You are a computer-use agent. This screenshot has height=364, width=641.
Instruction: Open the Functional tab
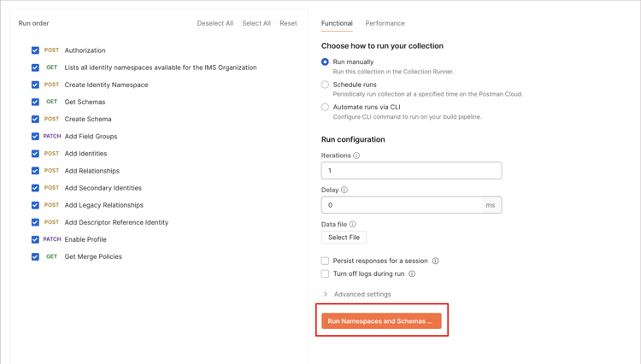tap(337, 23)
